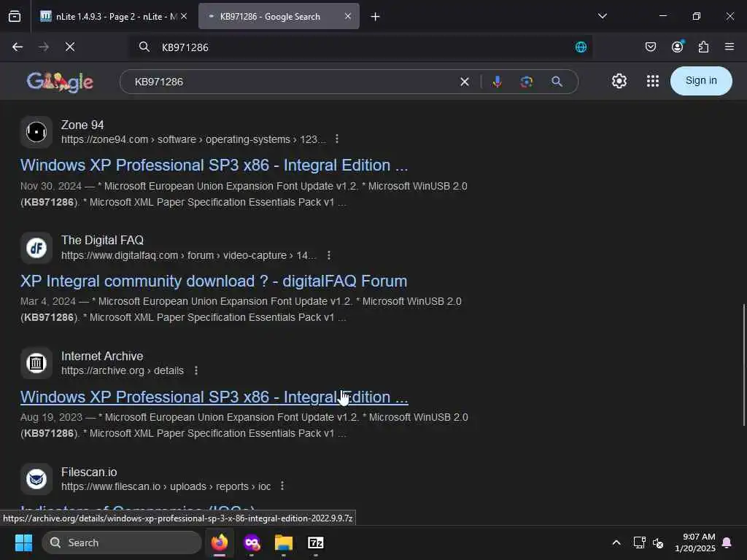Start a voice search with the microphone
This screenshot has width=747, height=560.
click(x=497, y=82)
